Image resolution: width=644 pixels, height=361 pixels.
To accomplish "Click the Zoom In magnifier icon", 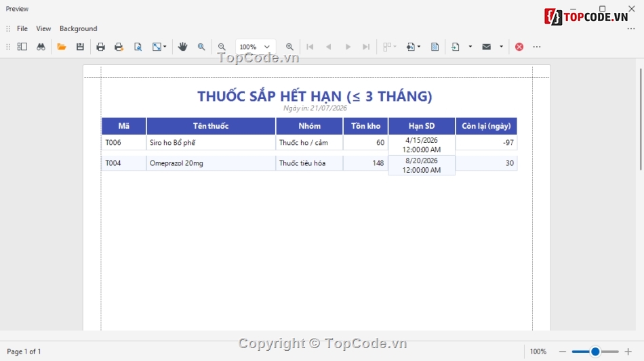I will [289, 47].
